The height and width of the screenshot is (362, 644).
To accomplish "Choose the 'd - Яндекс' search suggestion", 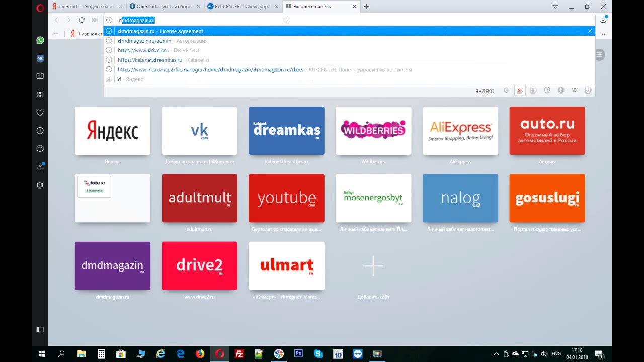I will pyautogui.click(x=349, y=79).
